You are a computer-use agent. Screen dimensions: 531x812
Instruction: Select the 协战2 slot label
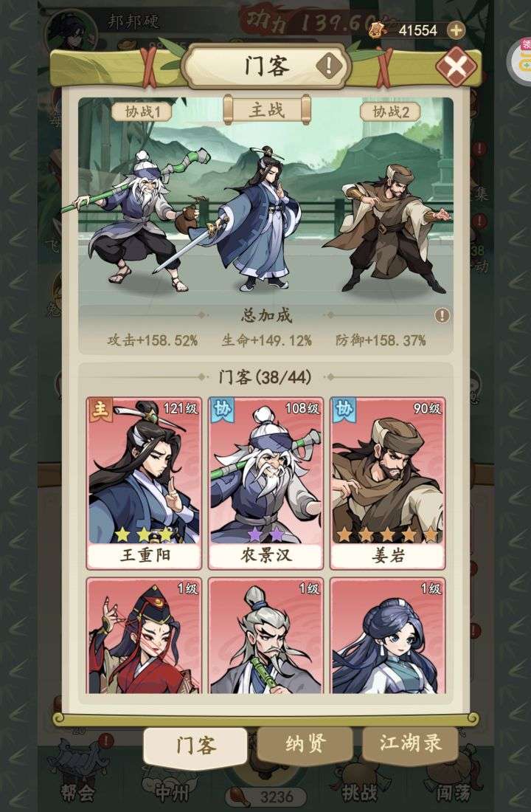coord(390,112)
